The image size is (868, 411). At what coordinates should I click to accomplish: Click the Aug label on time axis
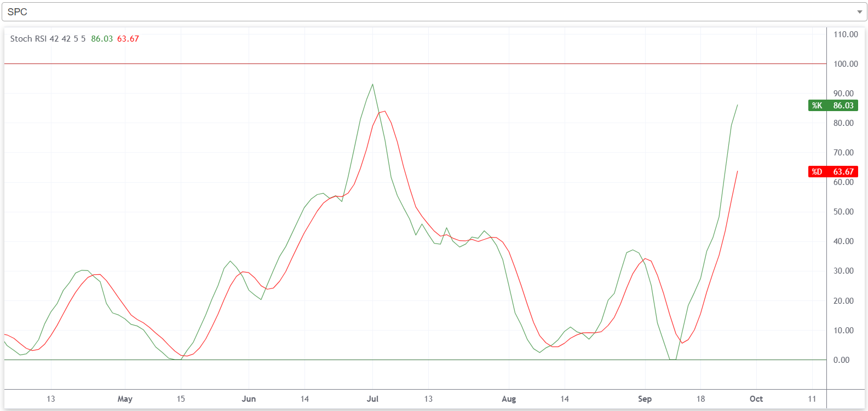[509, 399]
